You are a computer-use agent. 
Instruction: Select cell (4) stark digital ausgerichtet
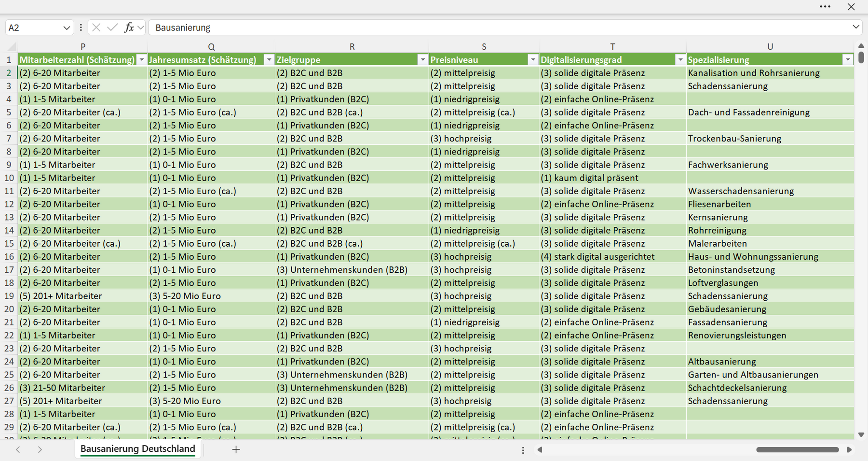(x=613, y=257)
